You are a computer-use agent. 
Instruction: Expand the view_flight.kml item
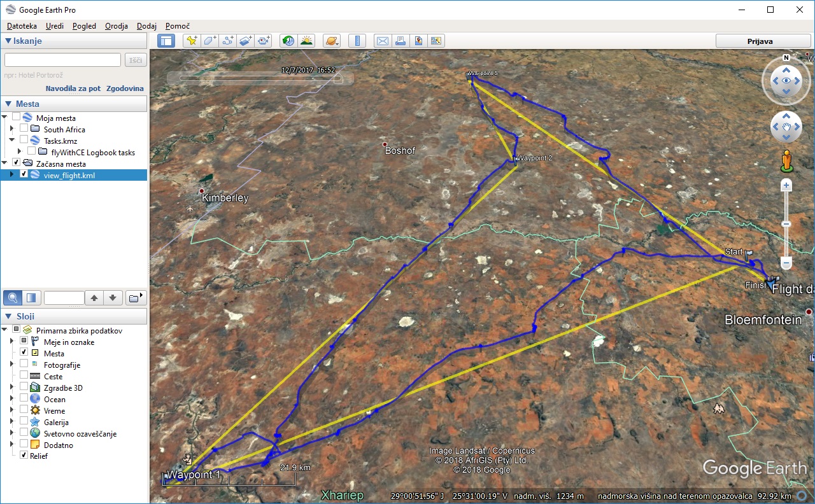pos(11,175)
